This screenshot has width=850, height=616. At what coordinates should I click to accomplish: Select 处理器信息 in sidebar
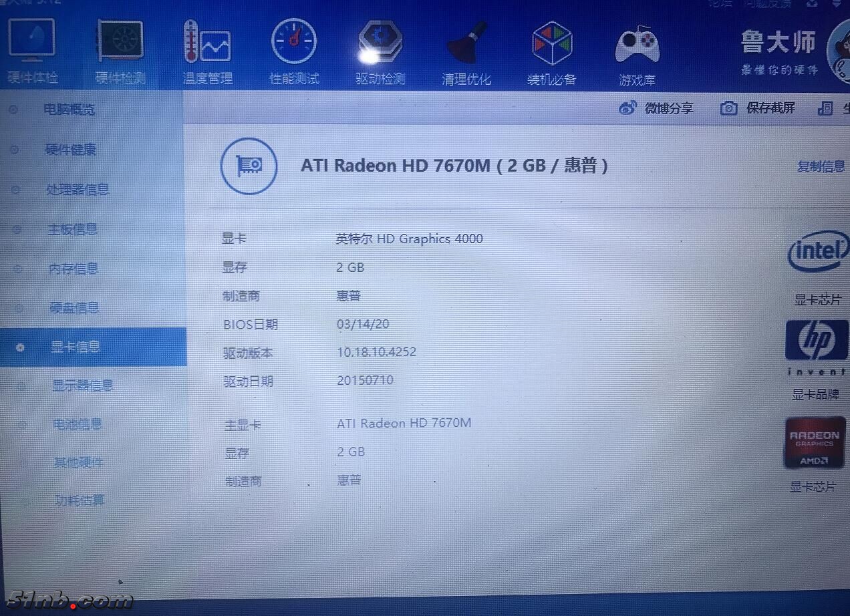pos(78,189)
